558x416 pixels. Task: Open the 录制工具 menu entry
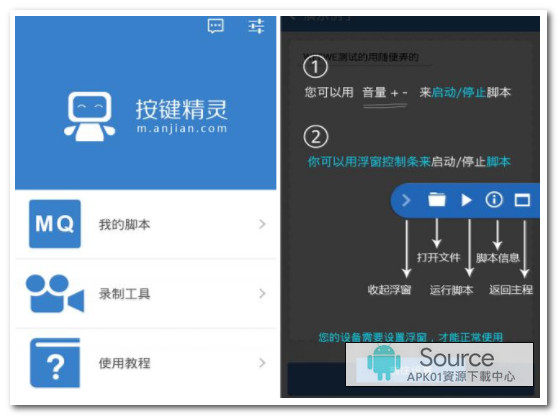(146, 294)
